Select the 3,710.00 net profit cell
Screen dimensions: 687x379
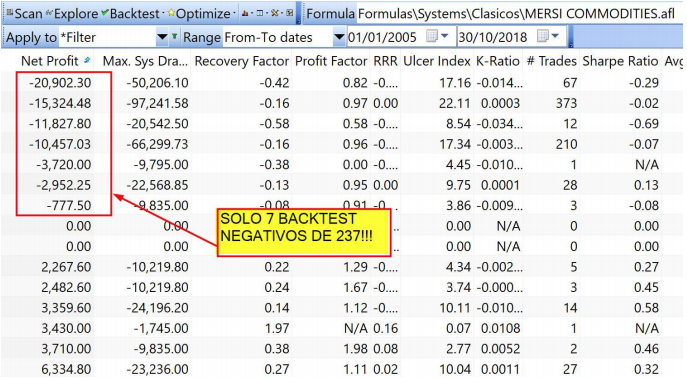[66, 349]
